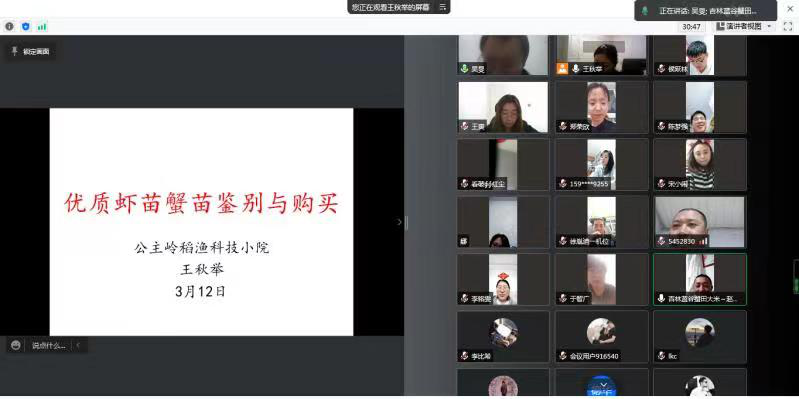Select 吴旻's video tile
799x399 pixels.
pyautogui.click(x=503, y=55)
